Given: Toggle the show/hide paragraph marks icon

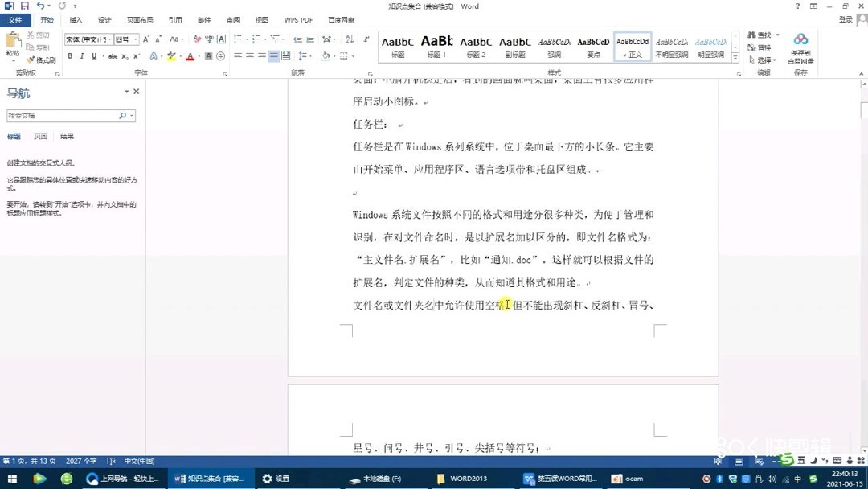Looking at the screenshot, I should [x=366, y=40].
